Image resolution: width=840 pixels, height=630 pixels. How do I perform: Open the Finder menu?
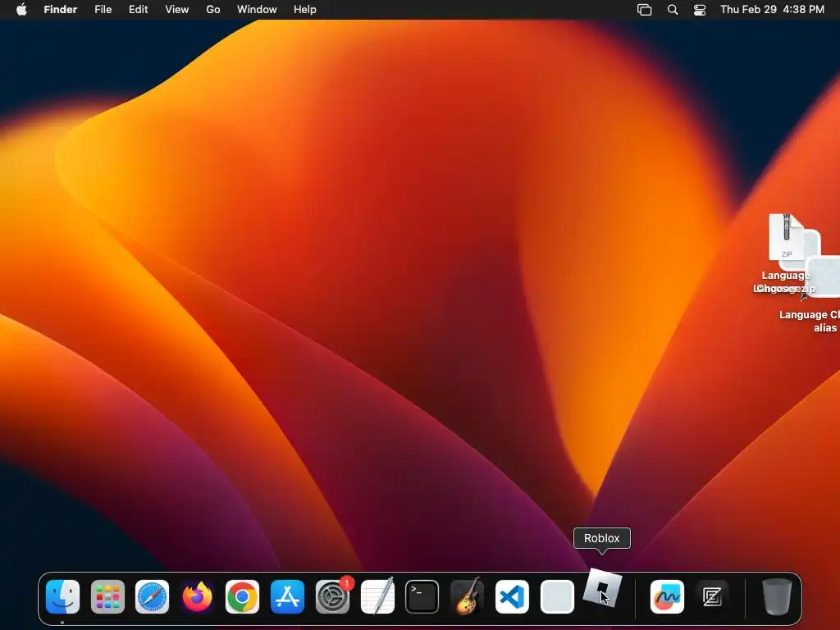point(61,10)
